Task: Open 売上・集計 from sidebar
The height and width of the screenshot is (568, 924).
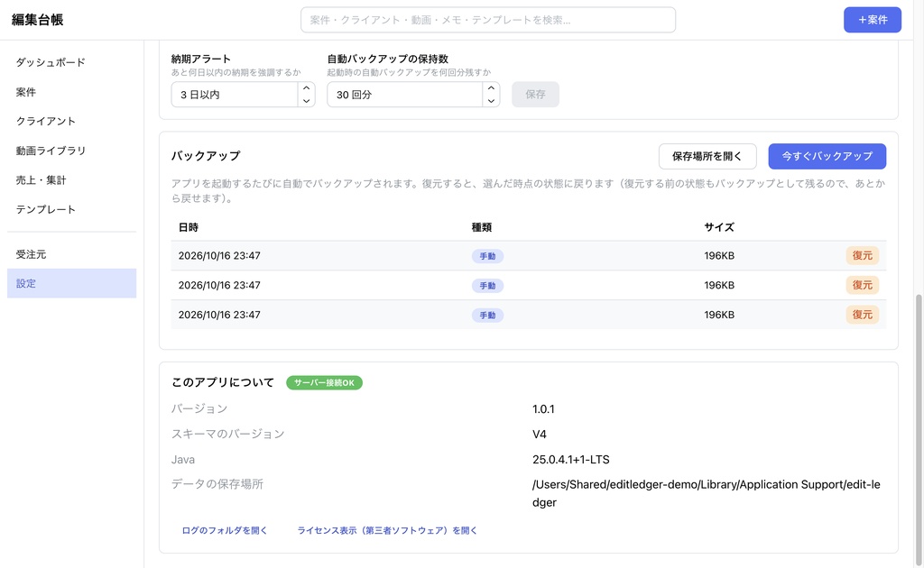Action: coord(71,180)
